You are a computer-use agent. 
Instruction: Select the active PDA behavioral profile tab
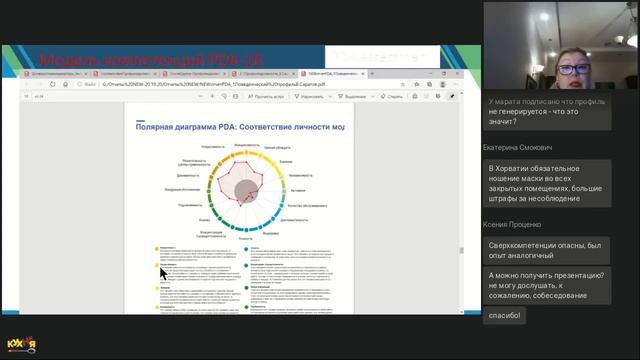tap(332, 74)
